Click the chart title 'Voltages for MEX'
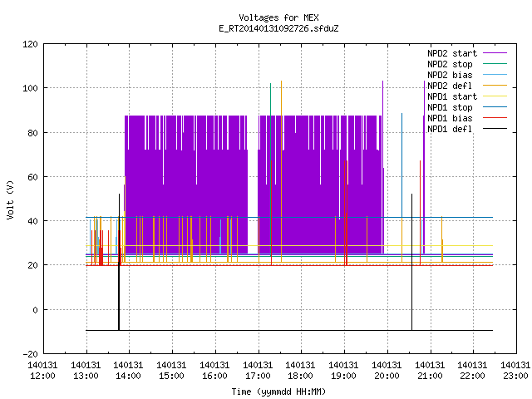 (x=278, y=17)
